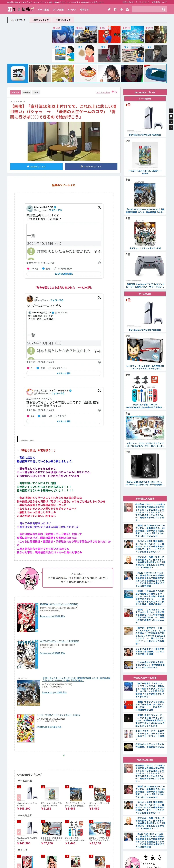Screen dimensions: 174x868
Task: Click the #警察 tag
Action: [36, 92]
